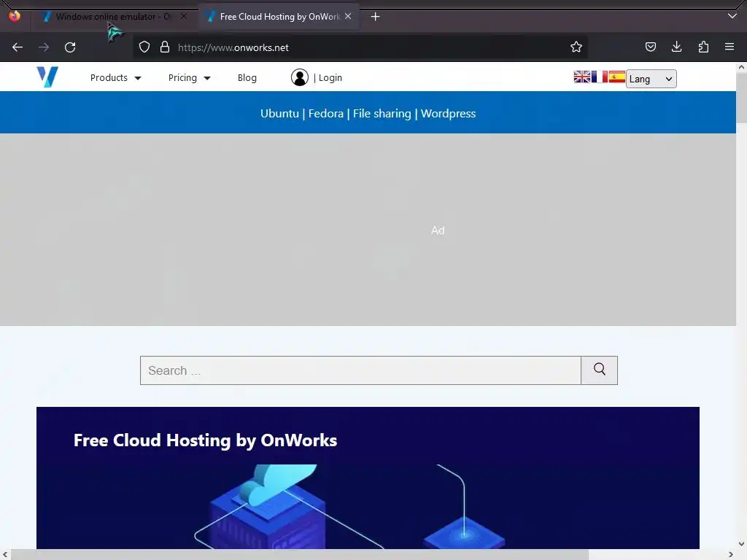Open the Save to Pocket icon
The image size is (747, 560).
point(650,47)
